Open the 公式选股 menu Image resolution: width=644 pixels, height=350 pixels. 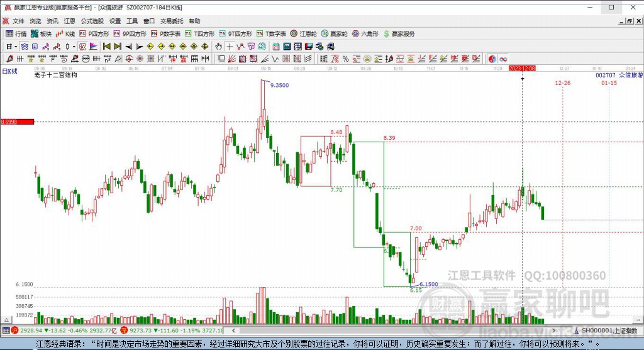92,21
